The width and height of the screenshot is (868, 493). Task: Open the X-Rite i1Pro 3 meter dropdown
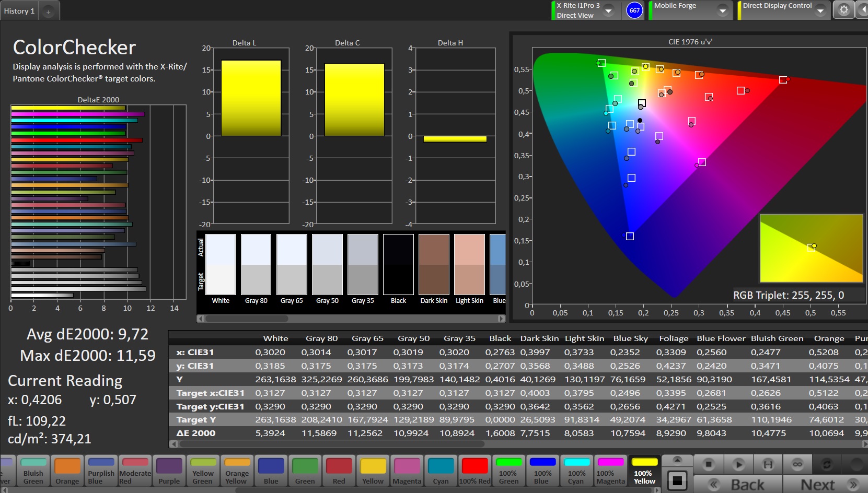[608, 10]
